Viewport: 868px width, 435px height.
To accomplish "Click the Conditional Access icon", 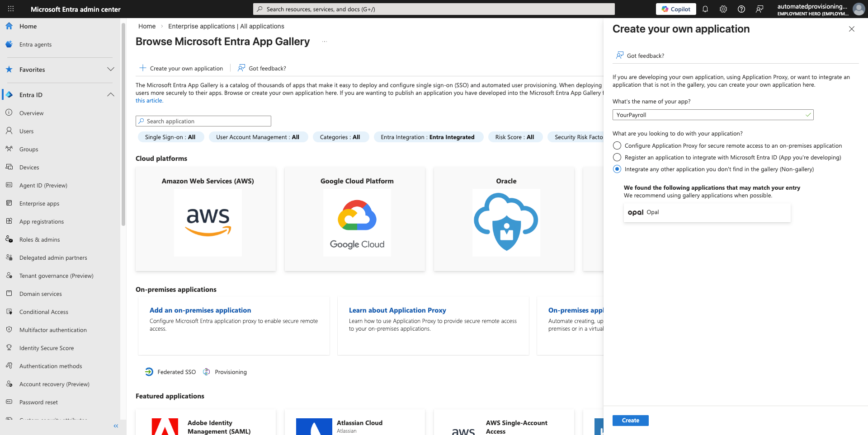I will tap(9, 311).
